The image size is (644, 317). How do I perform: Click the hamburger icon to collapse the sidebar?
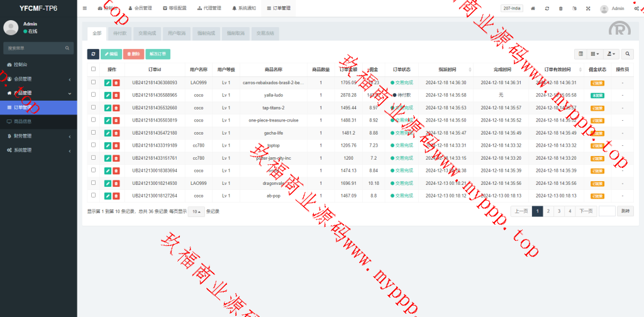point(85,9)
